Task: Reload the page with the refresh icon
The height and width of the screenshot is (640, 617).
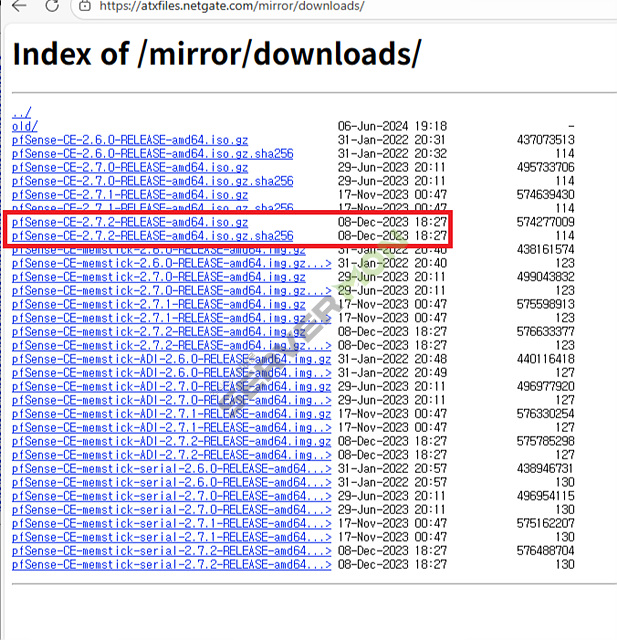Action: (52, 6)
